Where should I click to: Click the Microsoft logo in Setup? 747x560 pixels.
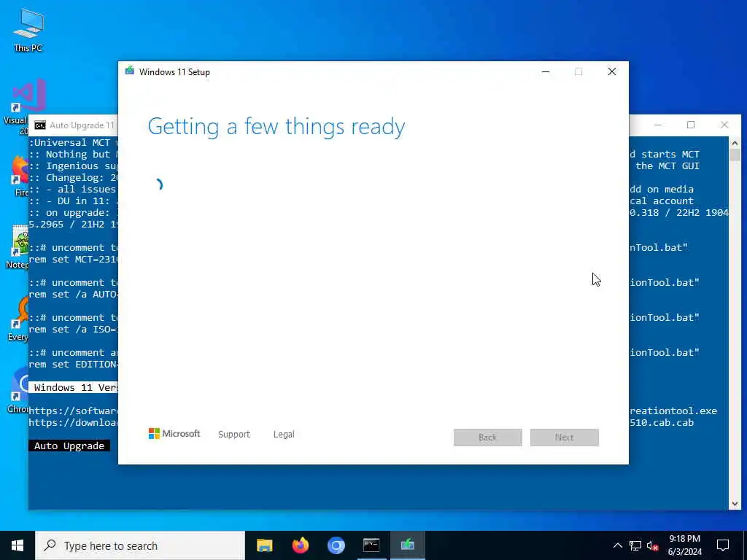pos(174,434)
